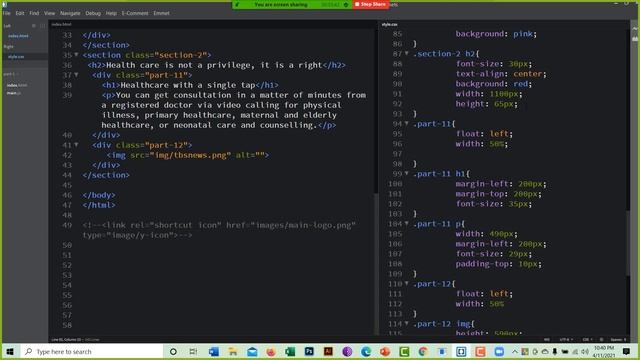The width and height of the screenshot is (640, 360).
Task: Open the Help menu
Action: 111,13
